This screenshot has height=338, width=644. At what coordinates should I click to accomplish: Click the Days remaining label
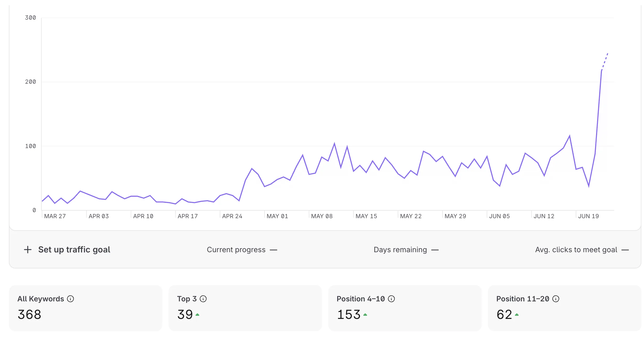400,250
